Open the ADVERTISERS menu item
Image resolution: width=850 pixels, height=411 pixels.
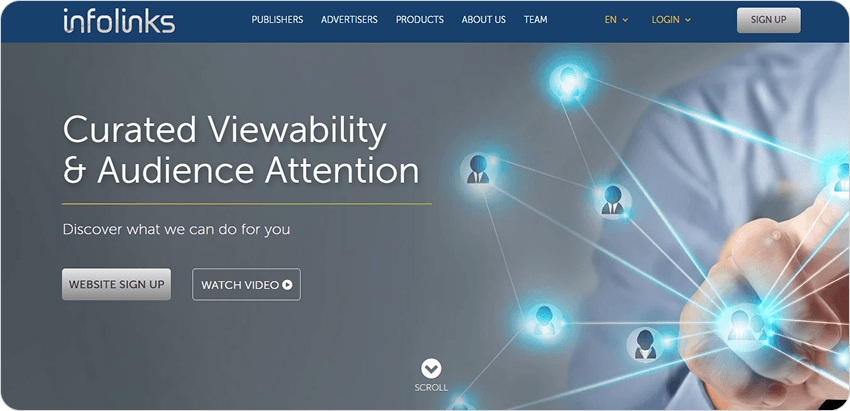(x=349, y=20)
